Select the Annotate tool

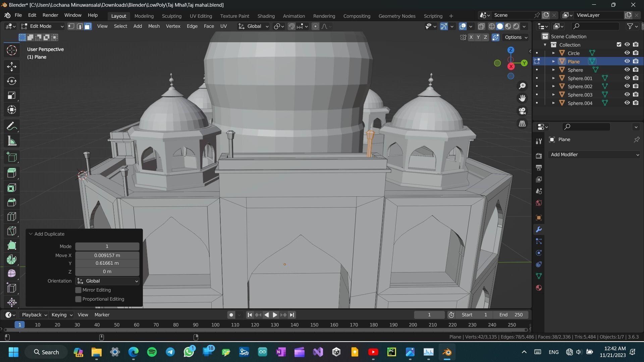(x=12, y=126)
